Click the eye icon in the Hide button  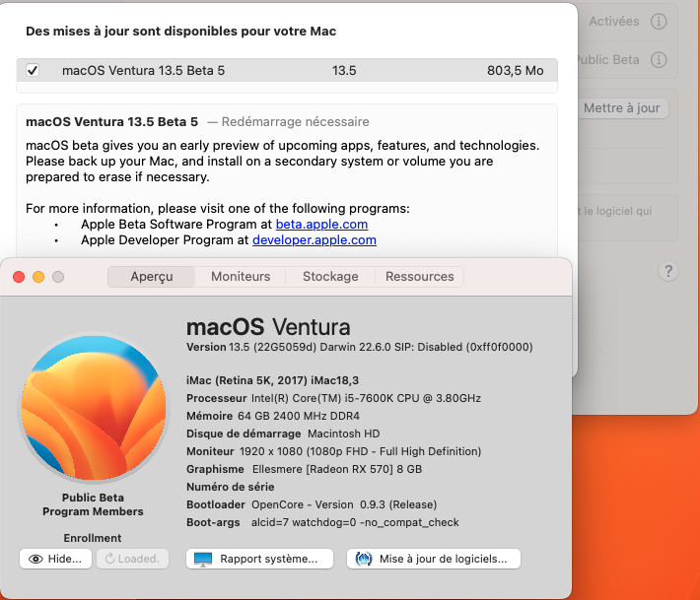tap(35, 559)
